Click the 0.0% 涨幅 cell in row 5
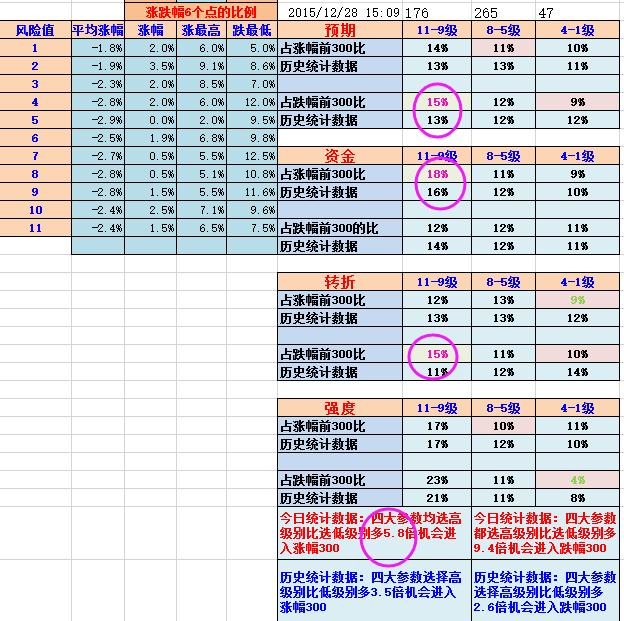624x621 pixels. pyautogui.click(x=150, y=120)
